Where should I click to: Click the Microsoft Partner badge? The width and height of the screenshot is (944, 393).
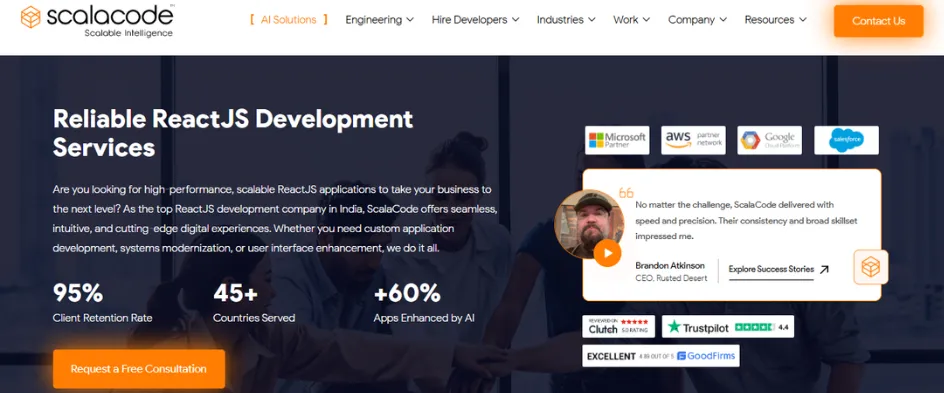click(617, 140)
